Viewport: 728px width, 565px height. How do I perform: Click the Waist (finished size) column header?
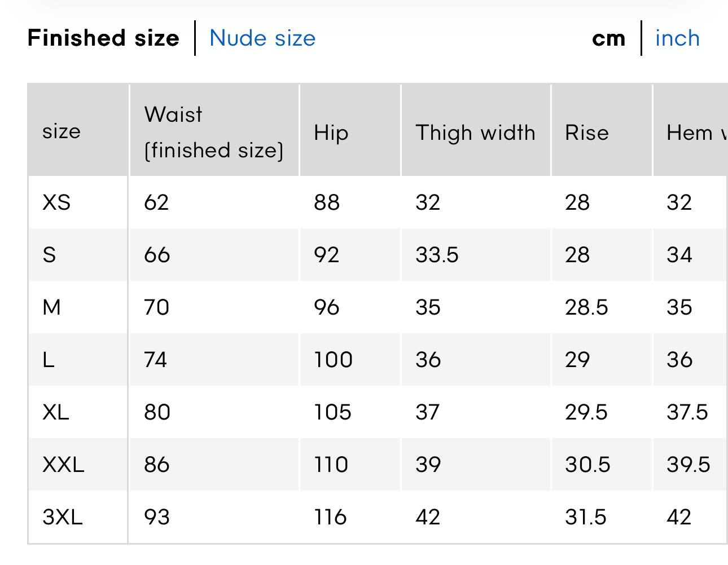tap(213, 132)
